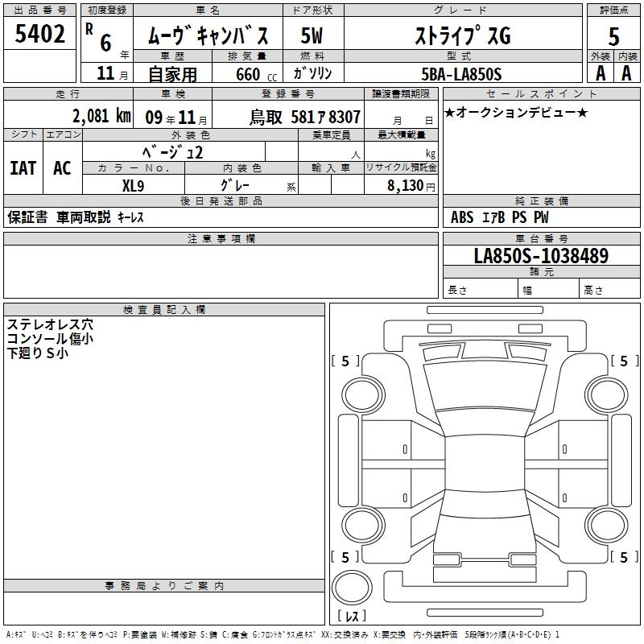Click the first registration month 11月
This screenshot has width=644, height=644.
[x=113, y=73]
